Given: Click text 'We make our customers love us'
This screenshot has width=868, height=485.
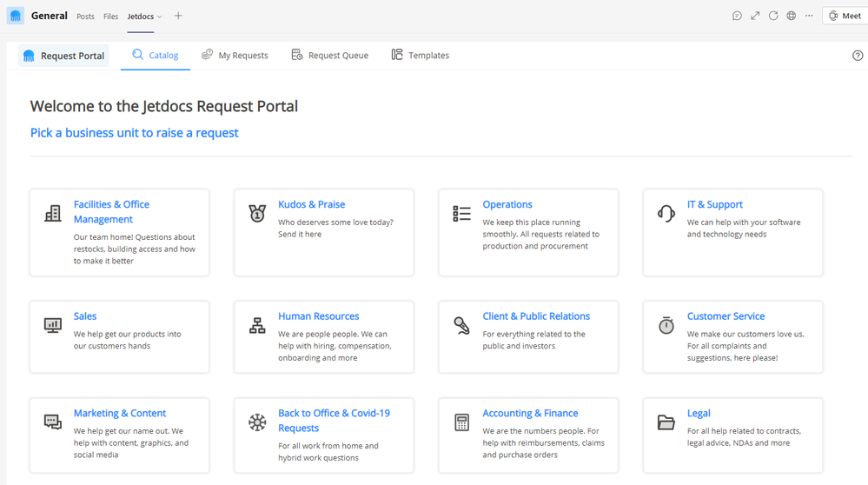Looking at the screenshot, I should point(745,334).
